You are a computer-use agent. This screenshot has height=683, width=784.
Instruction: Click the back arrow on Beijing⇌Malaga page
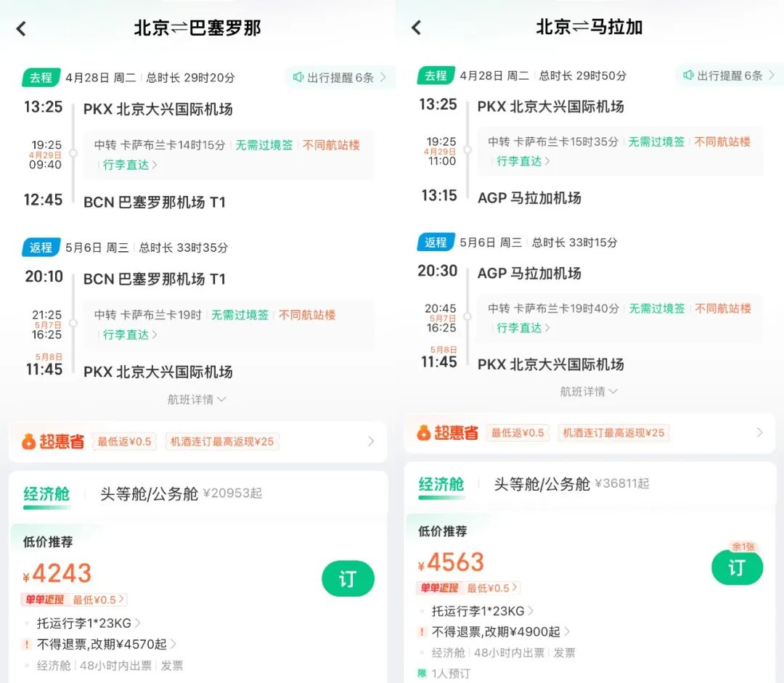click(415, 28)
